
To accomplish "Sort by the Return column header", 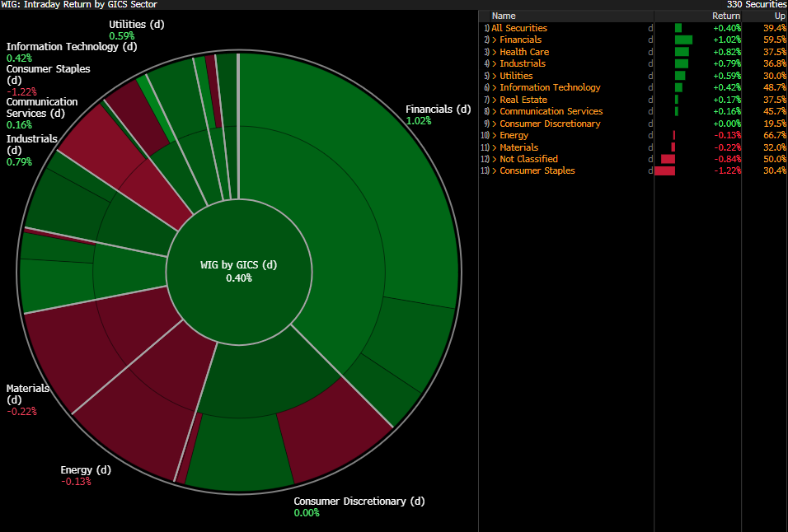I will point(726,16).
